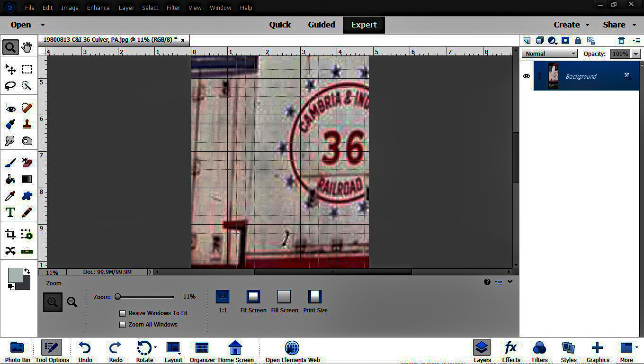Add a layer mask

point(565,41)
